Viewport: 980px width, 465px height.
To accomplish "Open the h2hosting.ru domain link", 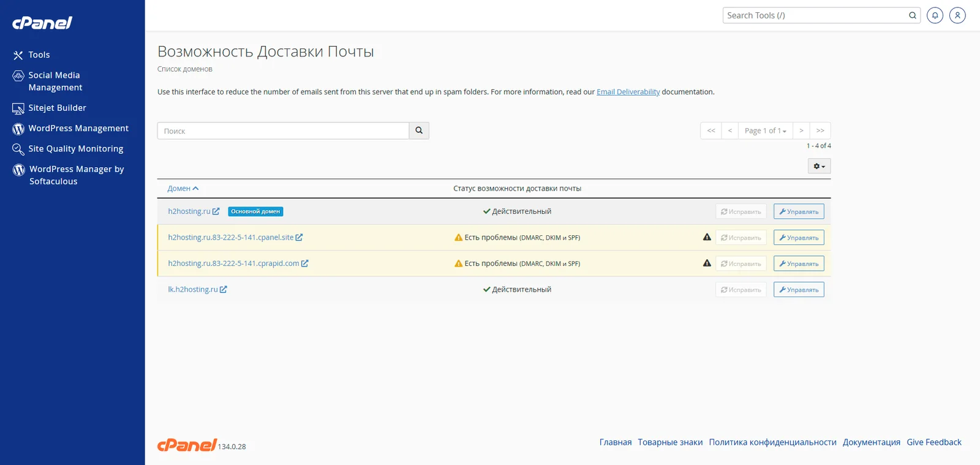I will point(189,211).
